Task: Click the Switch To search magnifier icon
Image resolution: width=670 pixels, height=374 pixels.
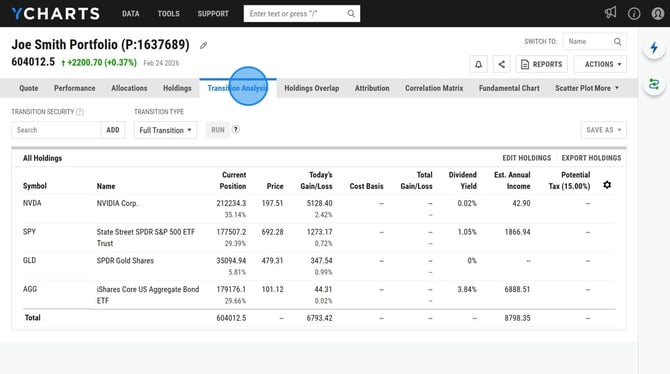Action: click(x=617, y=41)
